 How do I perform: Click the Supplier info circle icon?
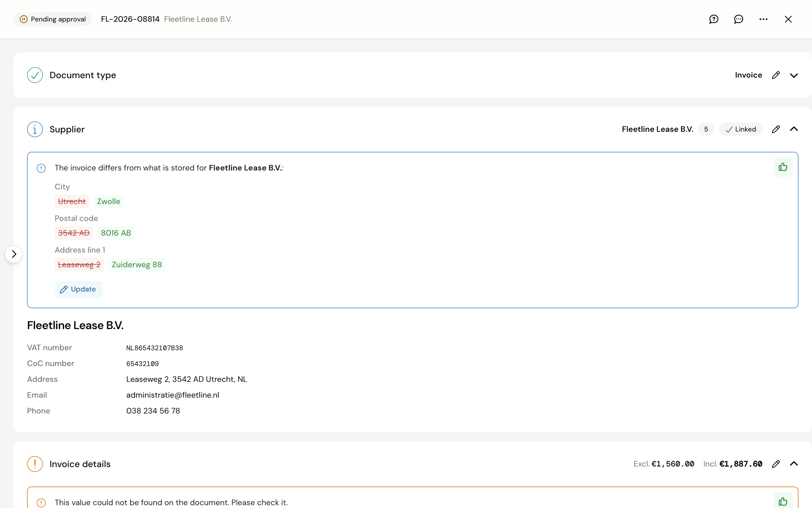[x=35, y=129]
